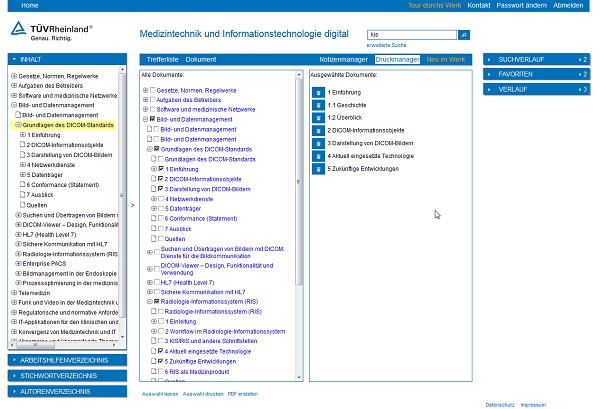The height and width of the screenshot is (409, 600).
Task: Uncheck 'Grundlagen des DICOM-Standards' parent checkbox
Action: point(157,149)
